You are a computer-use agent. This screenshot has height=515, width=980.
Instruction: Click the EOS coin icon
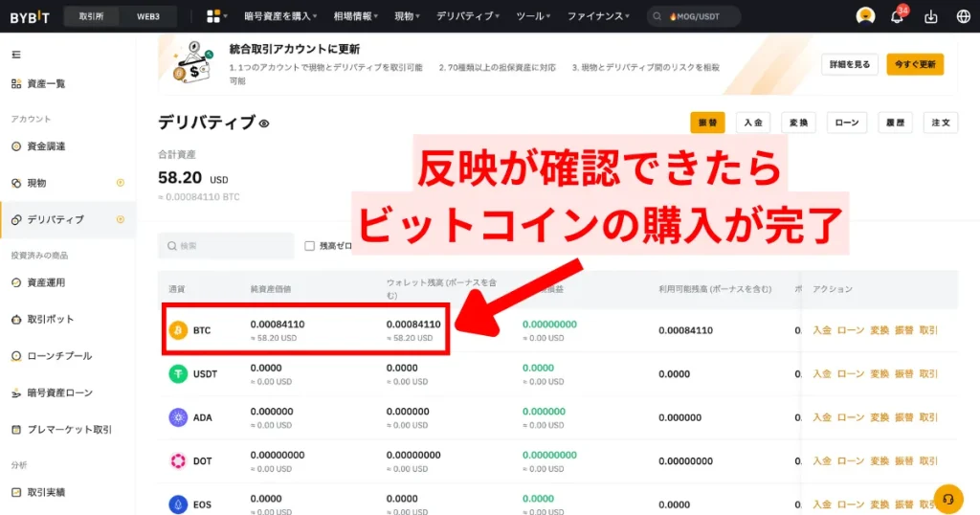178,504
